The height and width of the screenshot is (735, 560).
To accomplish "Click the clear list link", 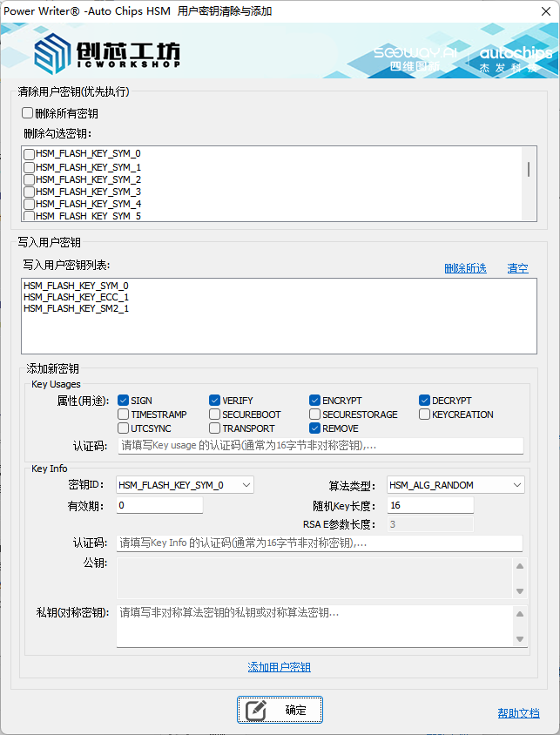I will (x=517, y=268).
